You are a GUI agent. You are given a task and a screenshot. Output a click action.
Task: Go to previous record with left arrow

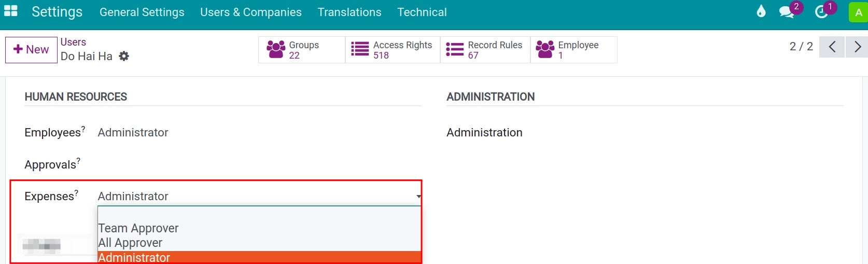(832, 47)
